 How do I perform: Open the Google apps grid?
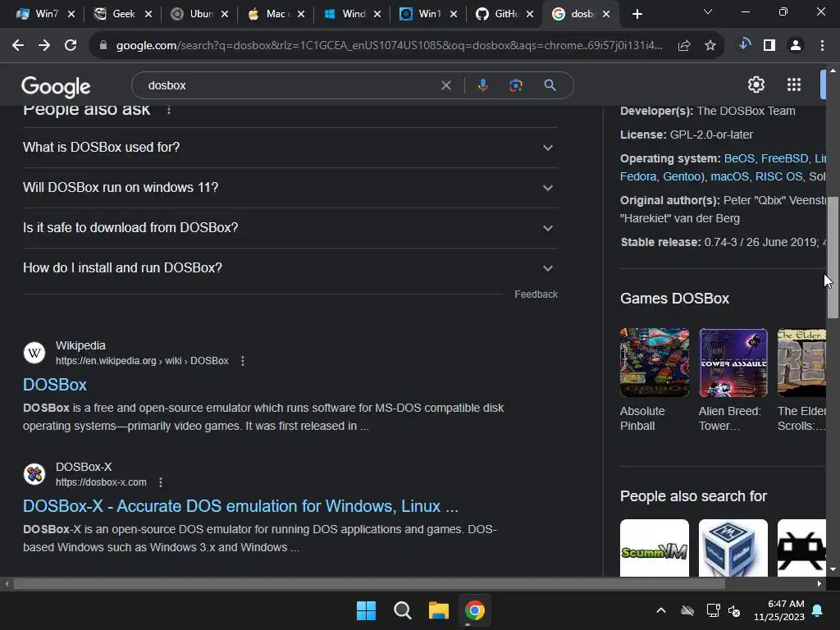pos(794,84)
